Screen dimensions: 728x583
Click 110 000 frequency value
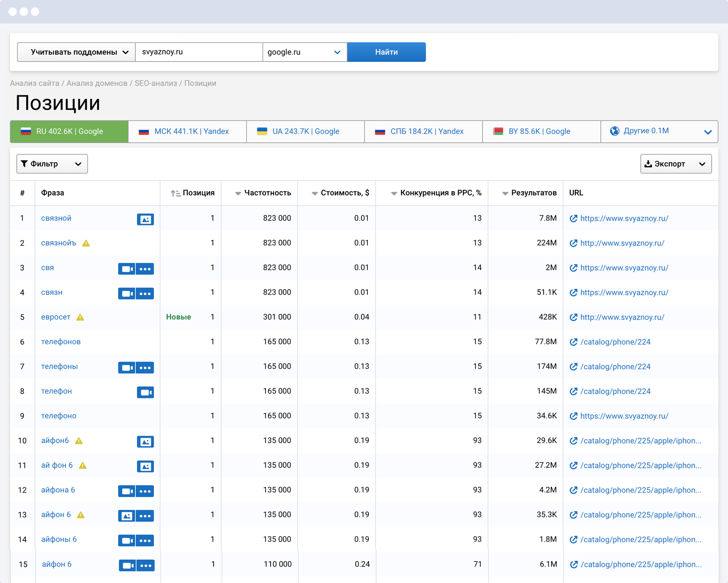tap(278, 564)
